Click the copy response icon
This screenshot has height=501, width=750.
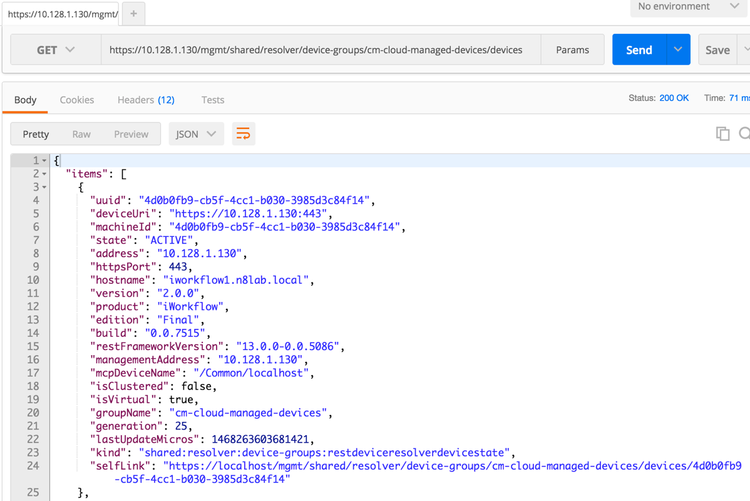click(722, 134)
